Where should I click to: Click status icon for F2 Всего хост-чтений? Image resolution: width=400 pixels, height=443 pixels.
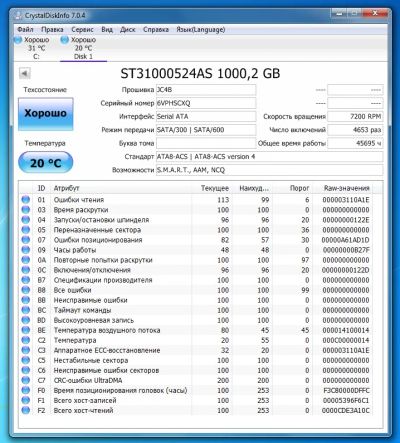[26, 410]
